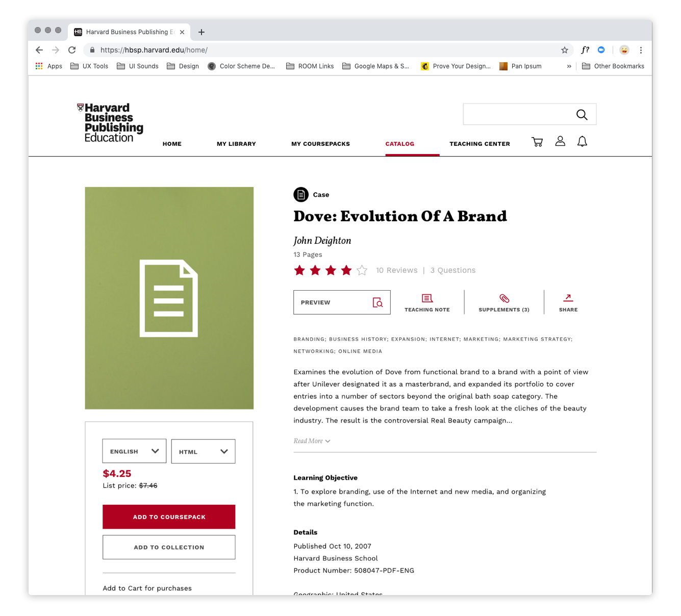Click Add to Coursepack

[x=169, y=517]
